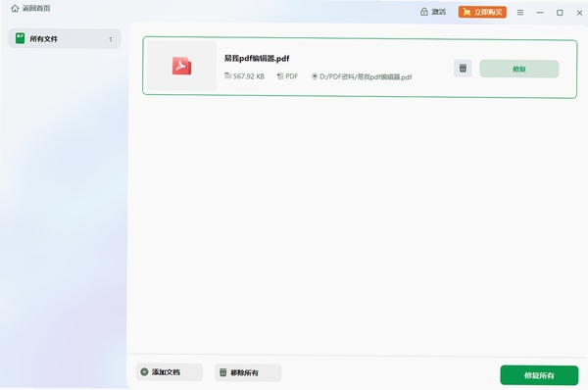The height and width of the screenshot is (390, 588).
Task: Click the 修复 button for the PDF
Action: click(519, 69)
